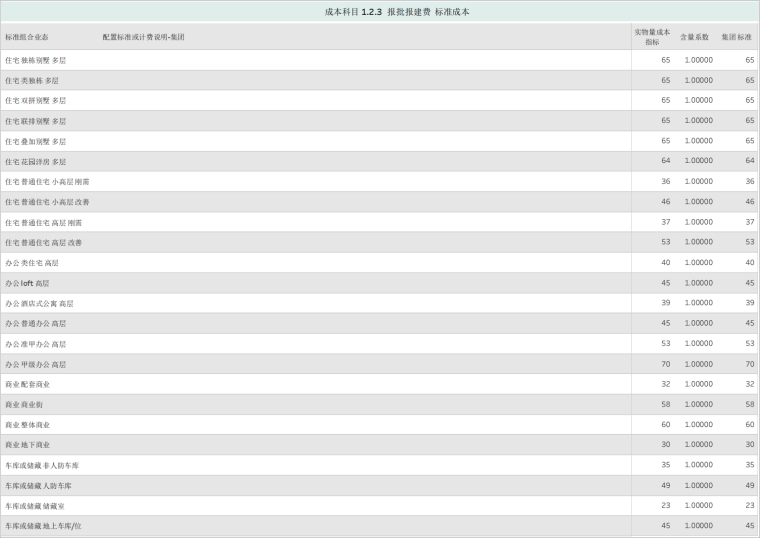Select the 办公 甲级办公 高层 row
Image resolution: width=760 pixels, height=538 pixels.
pyautogui.click(x=36, y=365)
